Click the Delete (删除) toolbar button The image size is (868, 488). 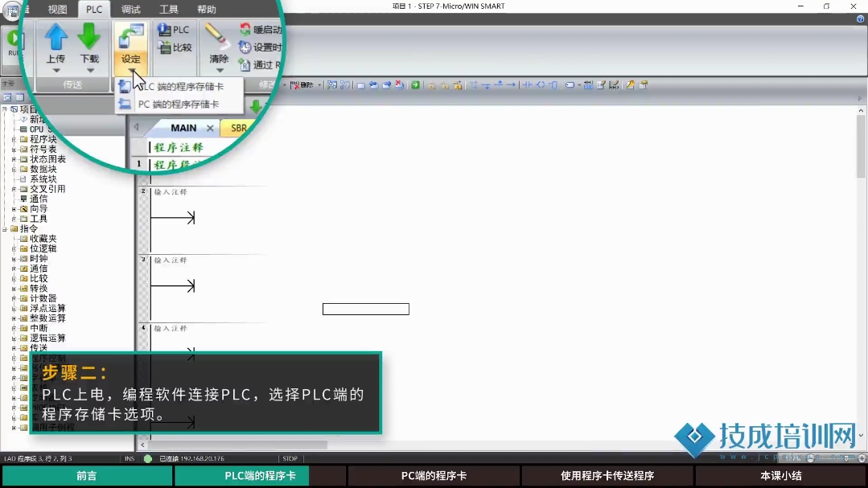point(302,84)
